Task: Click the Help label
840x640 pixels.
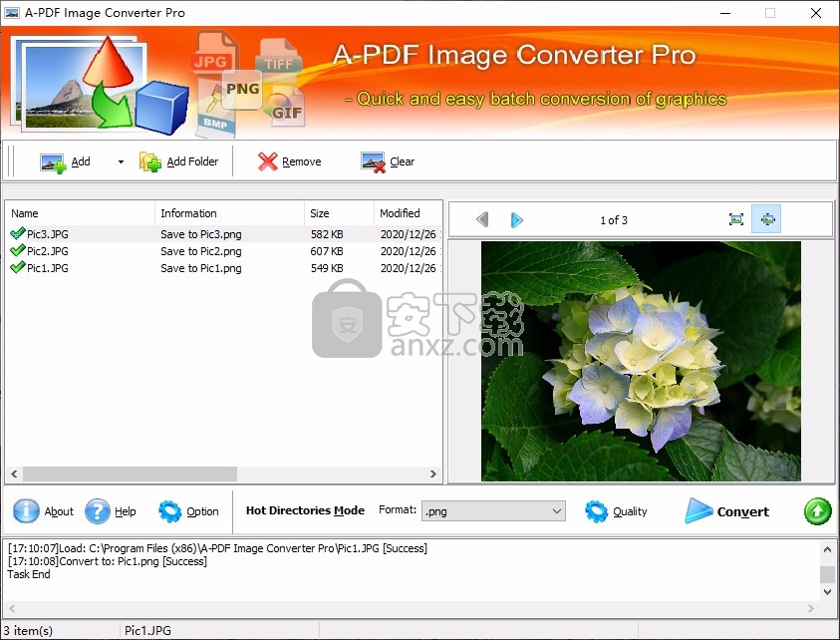Action: (126, 511)
